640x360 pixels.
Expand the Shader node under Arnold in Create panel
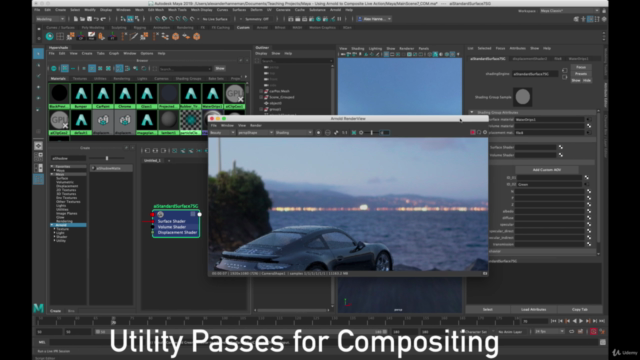pyautogui.click(x=55, y=237)
